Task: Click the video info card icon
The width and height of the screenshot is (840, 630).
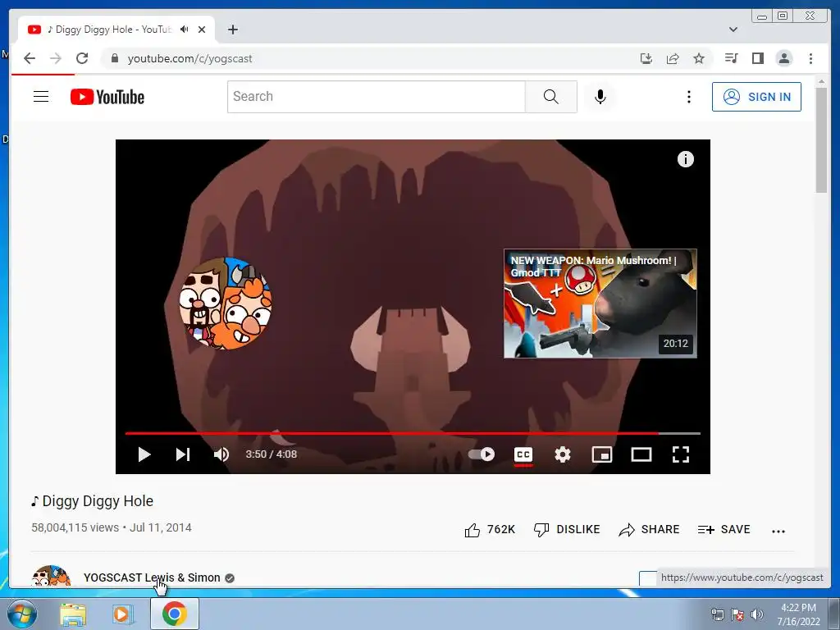Action: point(686,159)
